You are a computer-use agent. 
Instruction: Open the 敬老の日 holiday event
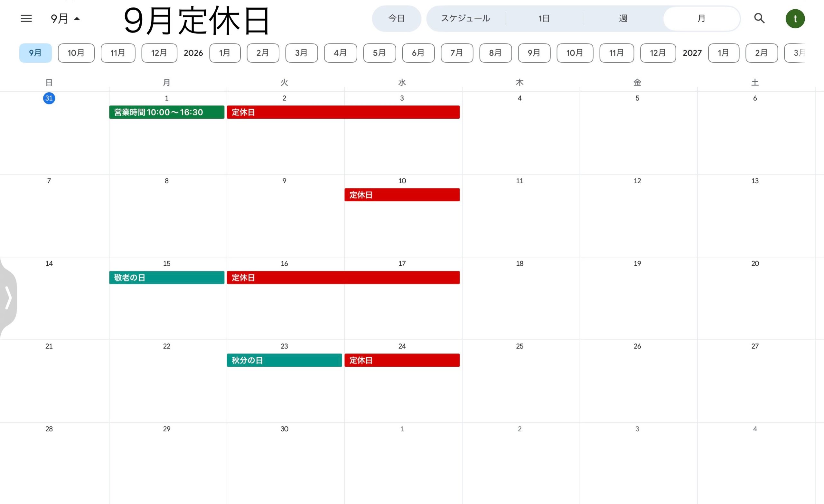(166, 277)
